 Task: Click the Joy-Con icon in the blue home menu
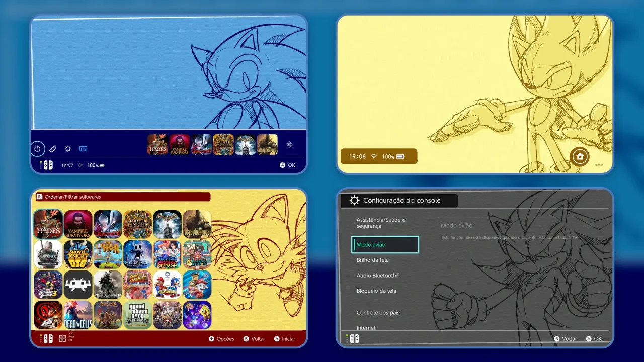46,165
